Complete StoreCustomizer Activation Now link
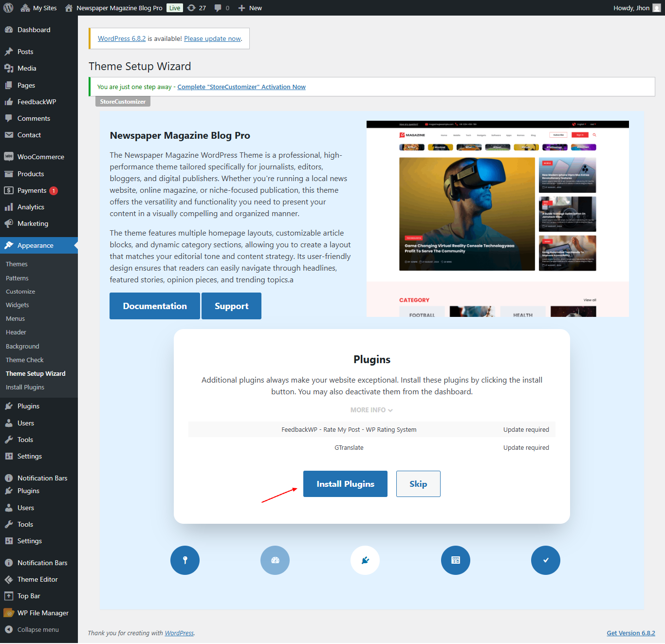This screenshot has height=644, width=665. pyautogui.click(x=241, y=87)
